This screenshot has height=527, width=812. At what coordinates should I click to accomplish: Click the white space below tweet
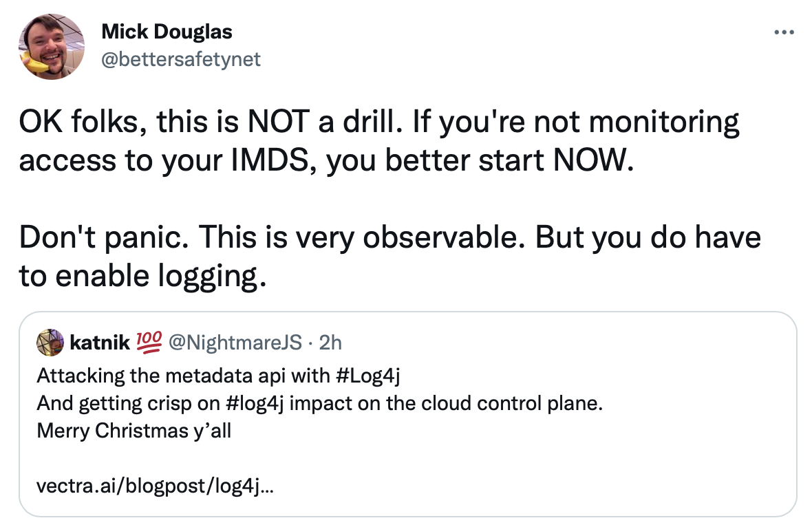pyautogui.click(x=406, y=521)
